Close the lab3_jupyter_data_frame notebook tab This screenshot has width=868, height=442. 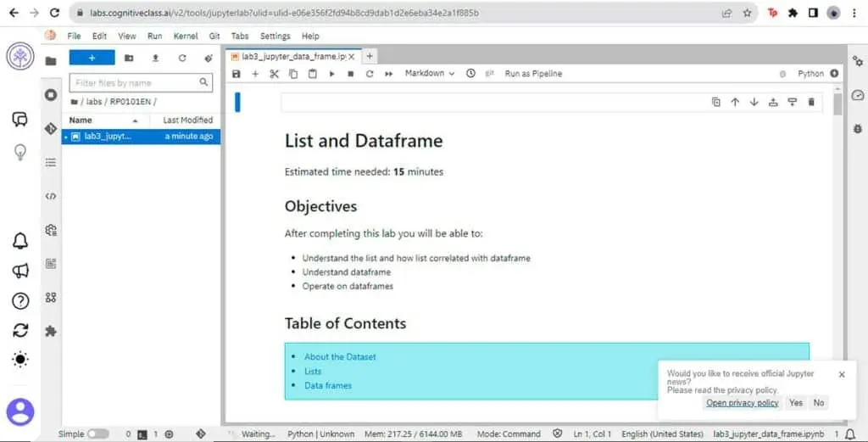(352, 57)
